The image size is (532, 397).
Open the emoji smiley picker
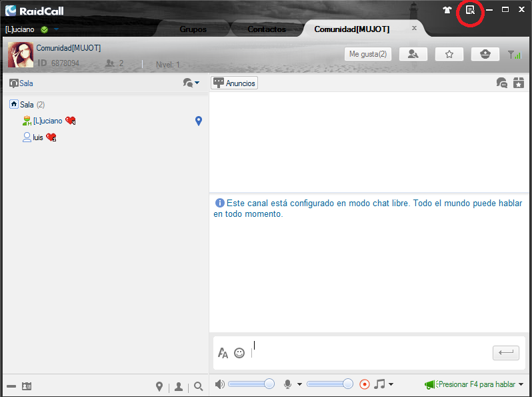point(239,353)
